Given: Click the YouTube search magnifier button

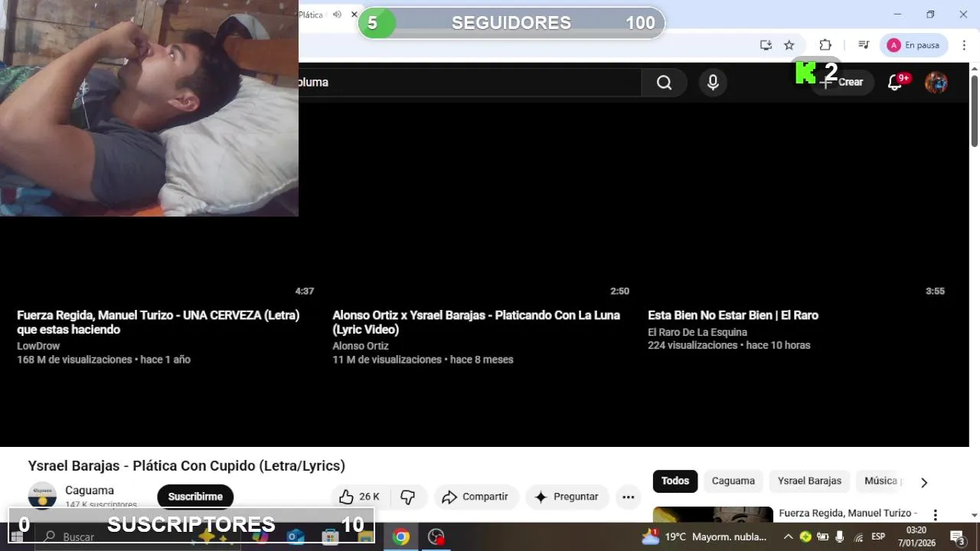Looking at the screenshot, I should 664,83.
